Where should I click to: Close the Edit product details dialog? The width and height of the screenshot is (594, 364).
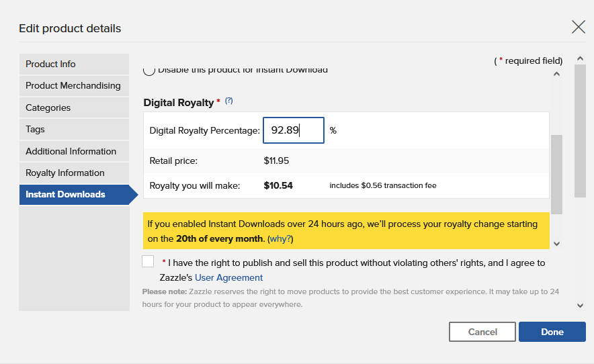(578, 28)
